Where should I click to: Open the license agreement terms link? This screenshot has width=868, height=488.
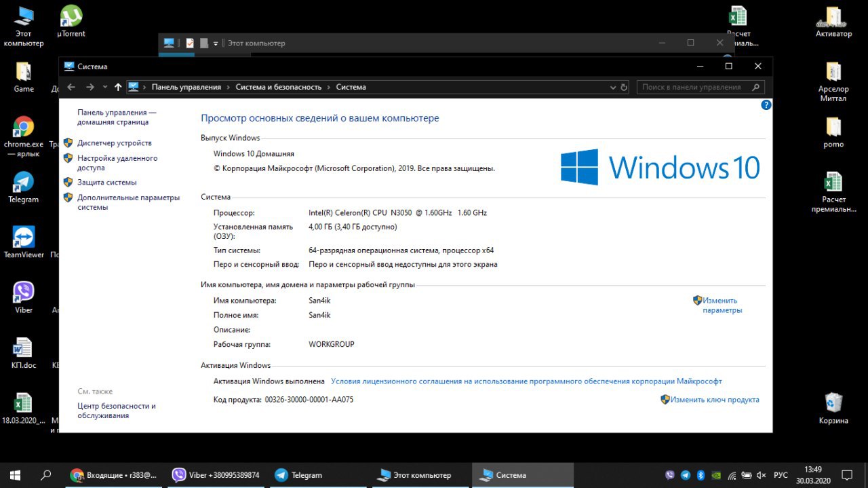tap(526, 381)
